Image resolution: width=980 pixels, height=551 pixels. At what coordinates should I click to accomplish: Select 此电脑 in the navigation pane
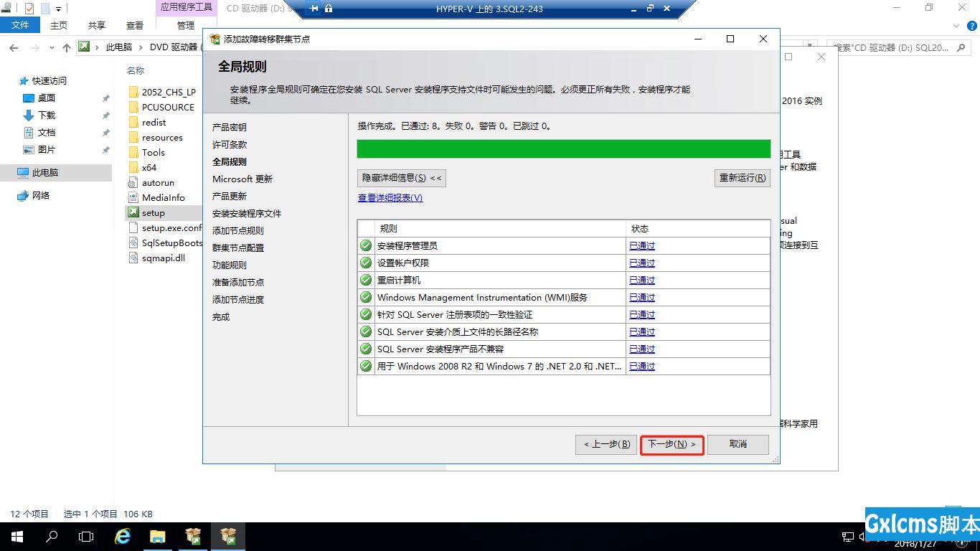56,173
